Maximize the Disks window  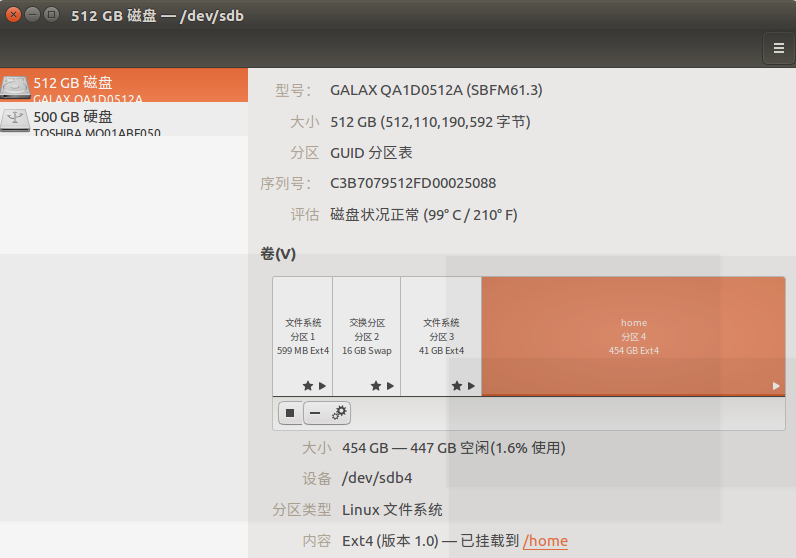click(x=51, y=15)
